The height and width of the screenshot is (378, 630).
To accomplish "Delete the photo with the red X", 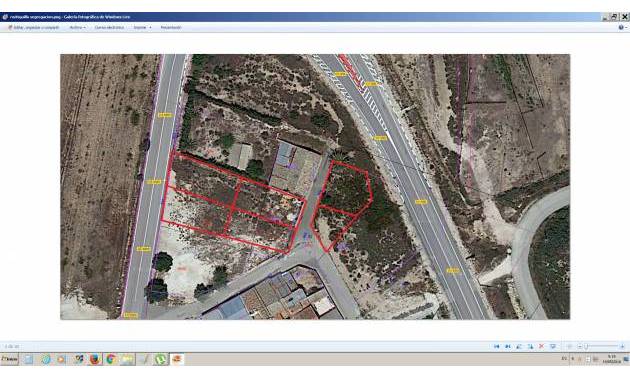I will coord(542,346).
